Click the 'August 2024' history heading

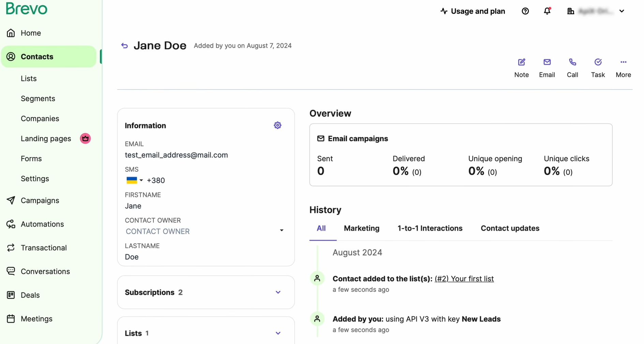(357, 253)
